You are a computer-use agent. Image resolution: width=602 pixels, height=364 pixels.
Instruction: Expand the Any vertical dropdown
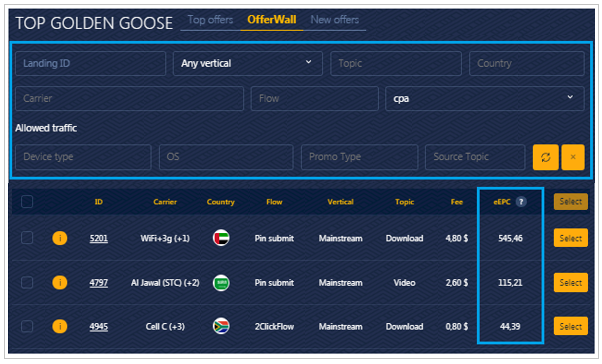tap(248, 63)
